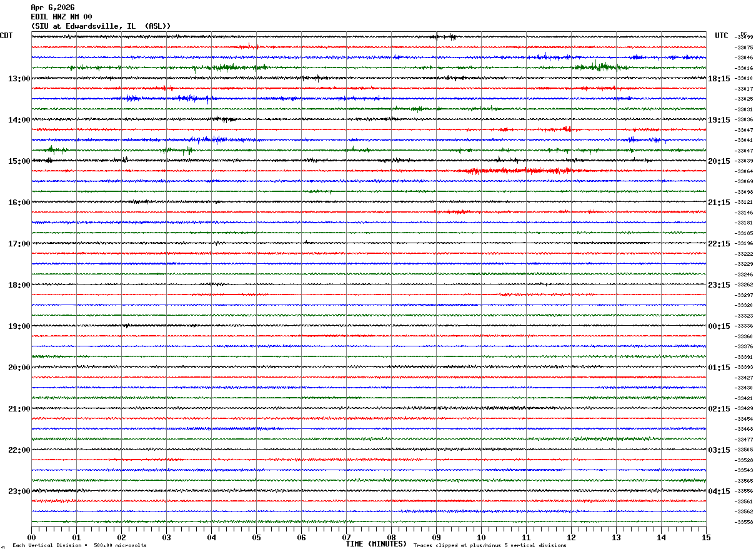Click the "23:15" UTC time label

(719, 285)
